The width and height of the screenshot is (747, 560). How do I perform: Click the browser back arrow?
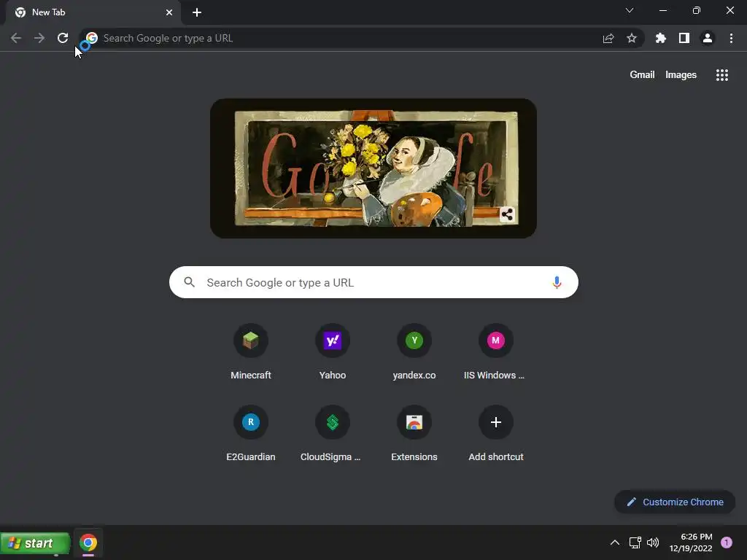pyautogui.click(x=16, y=38)
